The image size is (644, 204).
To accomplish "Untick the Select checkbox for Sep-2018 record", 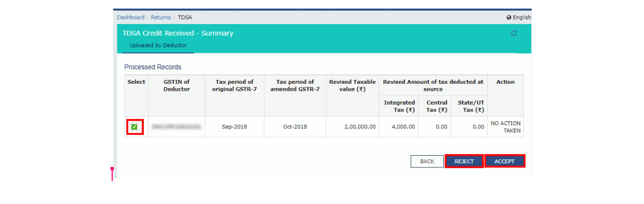I will click(134, 127).
